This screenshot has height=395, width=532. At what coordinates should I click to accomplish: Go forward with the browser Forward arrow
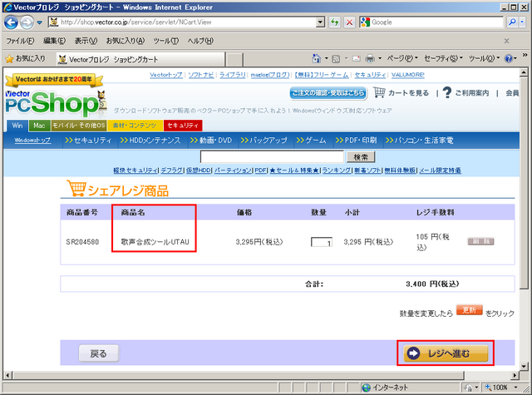pos(27,22)
